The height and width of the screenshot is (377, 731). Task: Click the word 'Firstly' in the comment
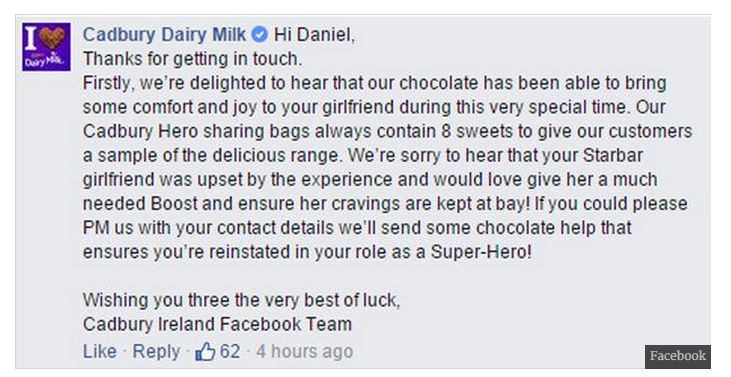point(109,83)
